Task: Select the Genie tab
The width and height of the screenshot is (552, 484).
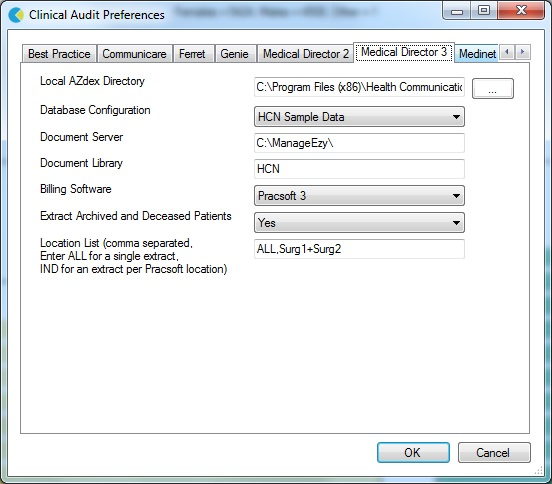Action: click(234, 54)
